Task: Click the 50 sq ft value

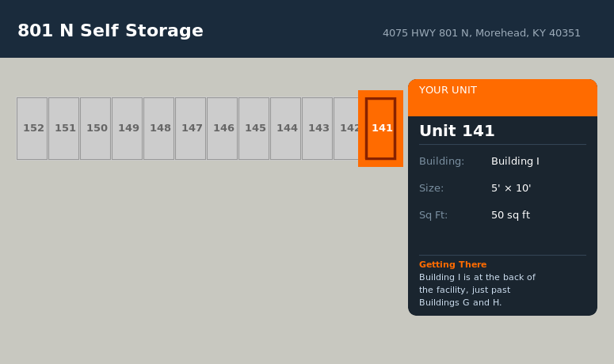Action: click(x=510, y=215)
